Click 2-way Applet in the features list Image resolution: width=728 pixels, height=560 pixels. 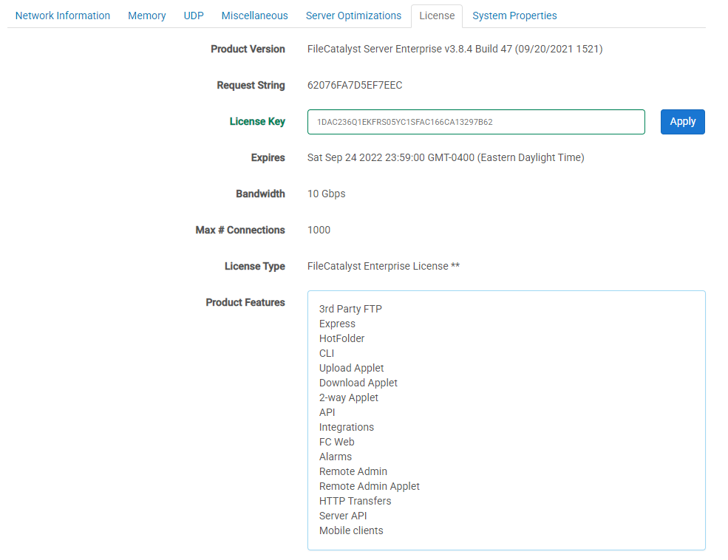349,397
